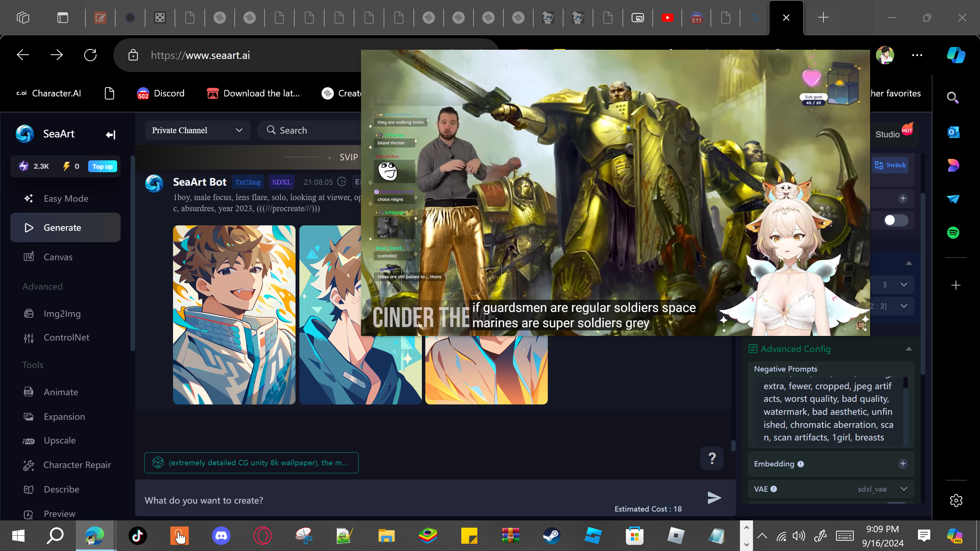The image size is (980, 551).
Task: Open the Discord bookmark
Action: 161,93
